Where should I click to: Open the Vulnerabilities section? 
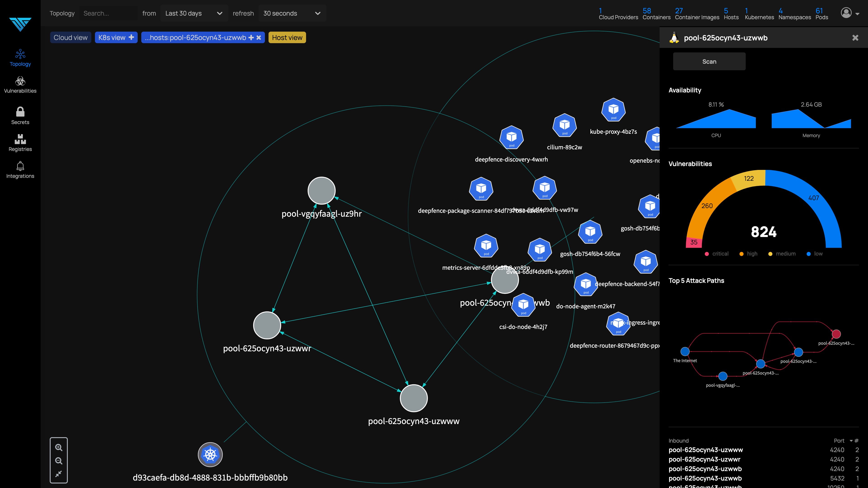pyautogui.click(x=20, y=85)
